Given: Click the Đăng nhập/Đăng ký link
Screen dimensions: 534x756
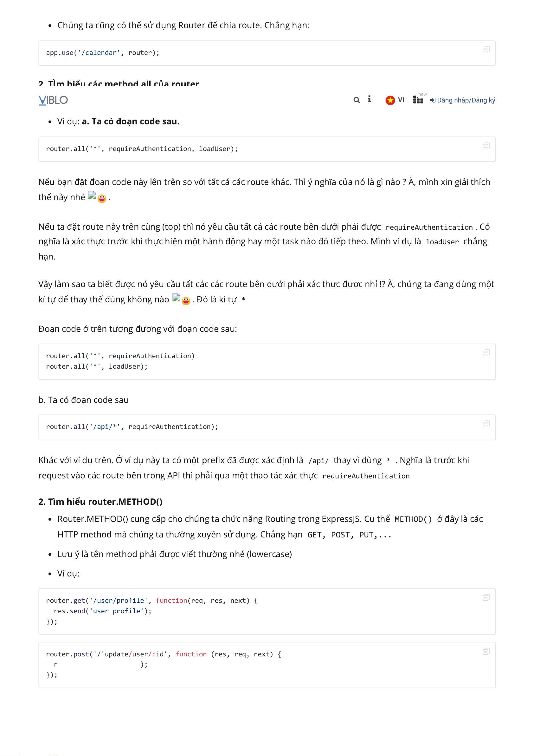Looking at the screenshot, I should click(462, 100).
